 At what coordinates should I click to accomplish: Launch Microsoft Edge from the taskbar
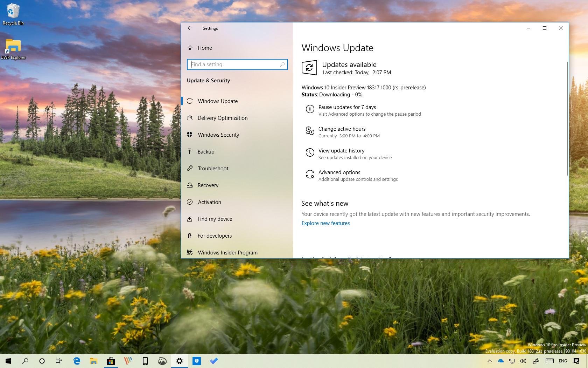(76, 361)
